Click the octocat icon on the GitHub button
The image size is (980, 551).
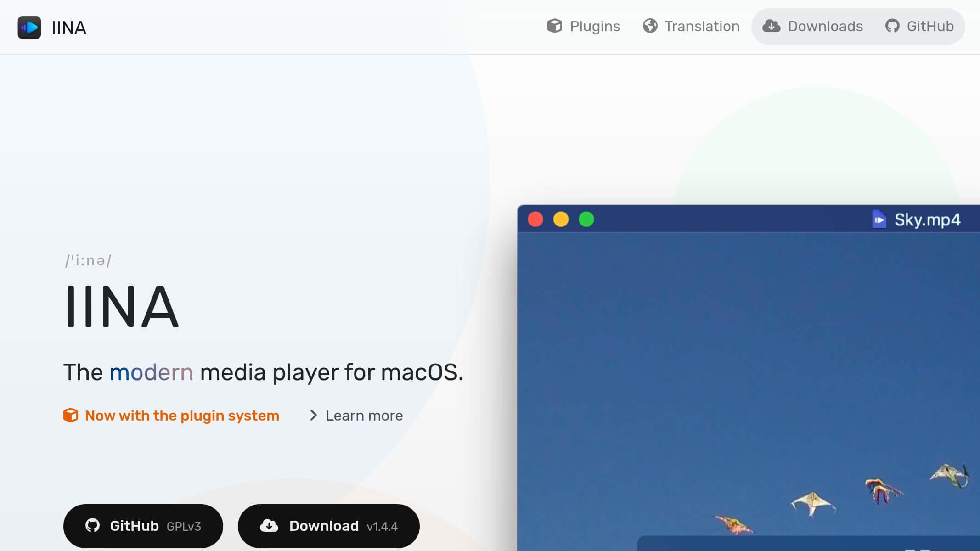pyautogui.click(x=93, y=525)
